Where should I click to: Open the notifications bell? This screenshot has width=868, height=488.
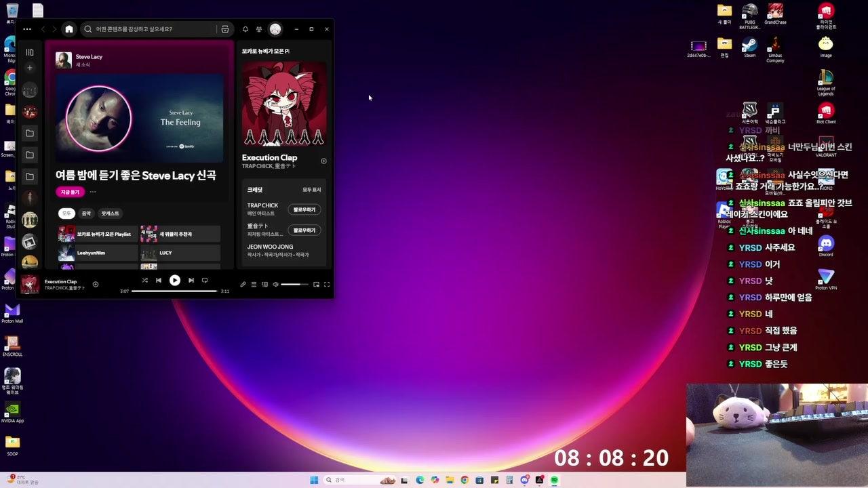pyautogui.click(x=245, y=29)
